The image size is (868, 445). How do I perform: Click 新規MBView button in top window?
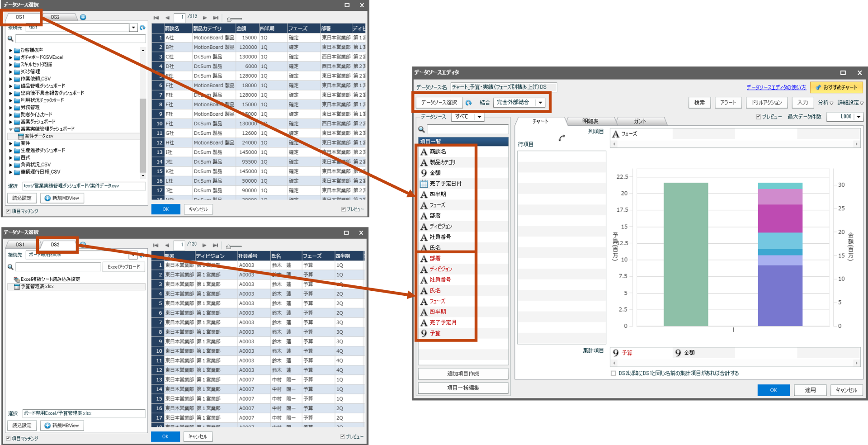pos(62,198)
